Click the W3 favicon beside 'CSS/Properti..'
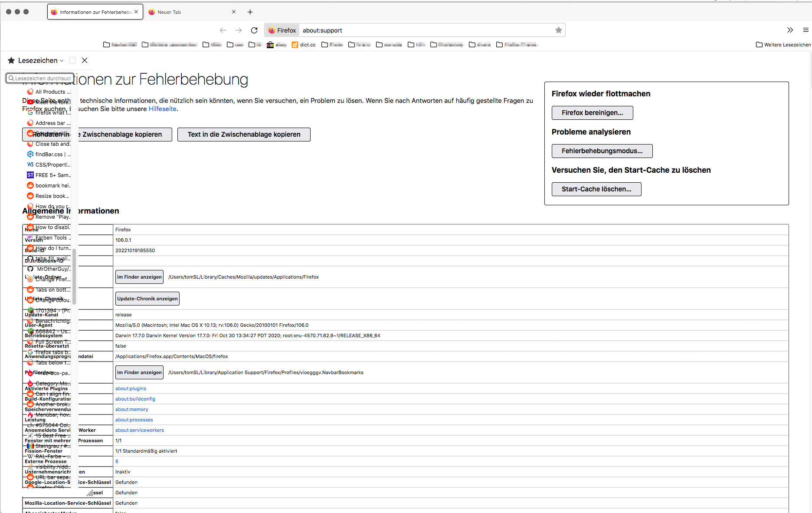 tap(30, 164)
